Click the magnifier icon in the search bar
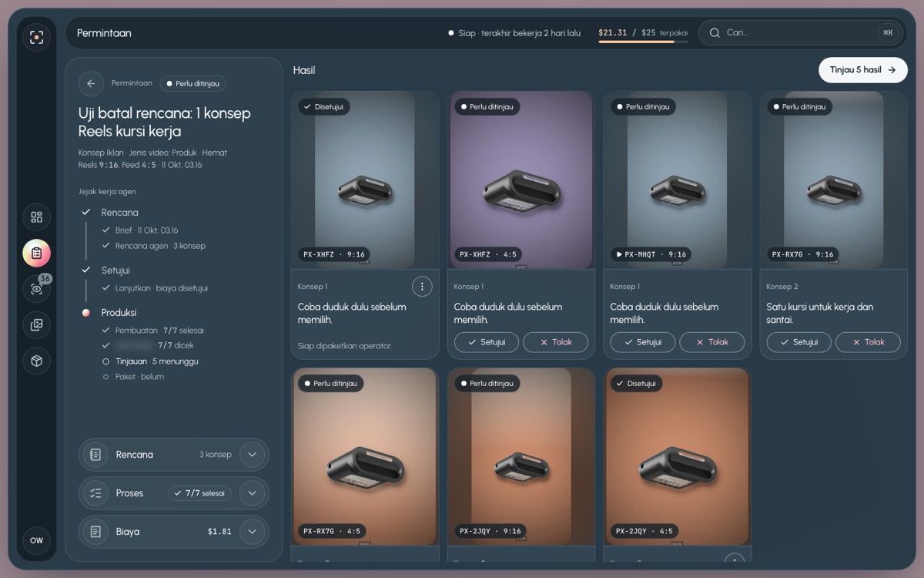 click(715, 33)
